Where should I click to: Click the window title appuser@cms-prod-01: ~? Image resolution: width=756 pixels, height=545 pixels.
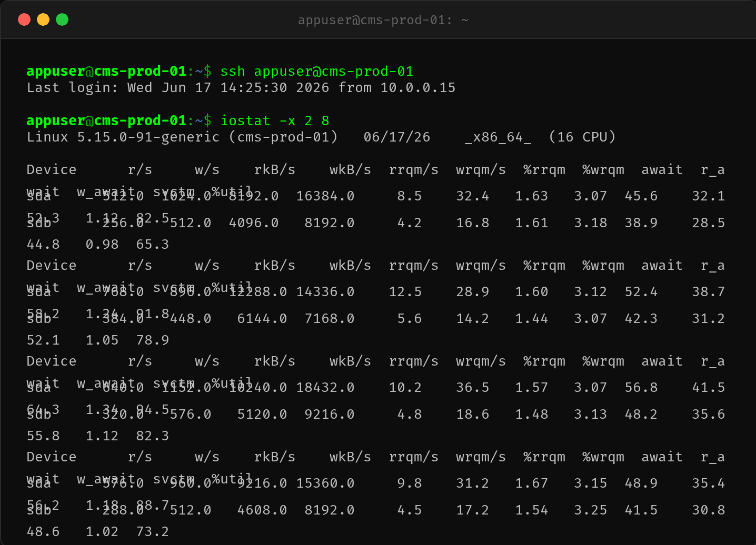383,20
